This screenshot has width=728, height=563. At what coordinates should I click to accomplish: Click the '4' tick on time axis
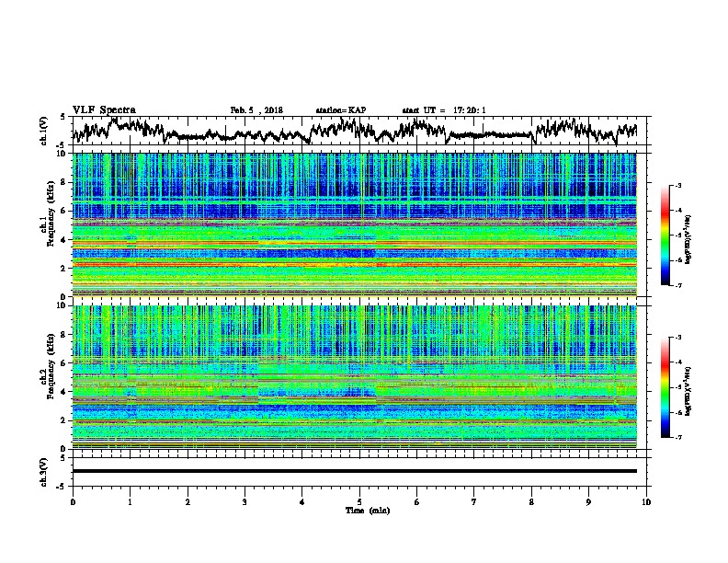click(302, 502)
